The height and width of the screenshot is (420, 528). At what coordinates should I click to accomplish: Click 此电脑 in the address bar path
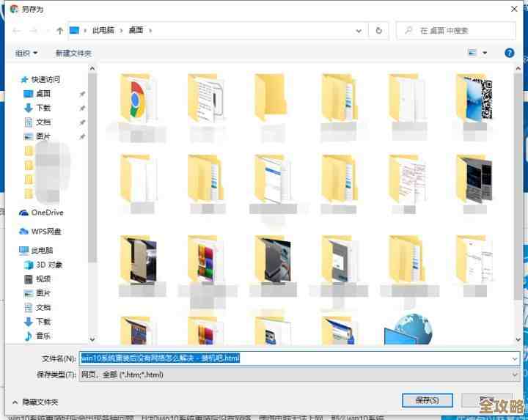(x=103, y=30)
